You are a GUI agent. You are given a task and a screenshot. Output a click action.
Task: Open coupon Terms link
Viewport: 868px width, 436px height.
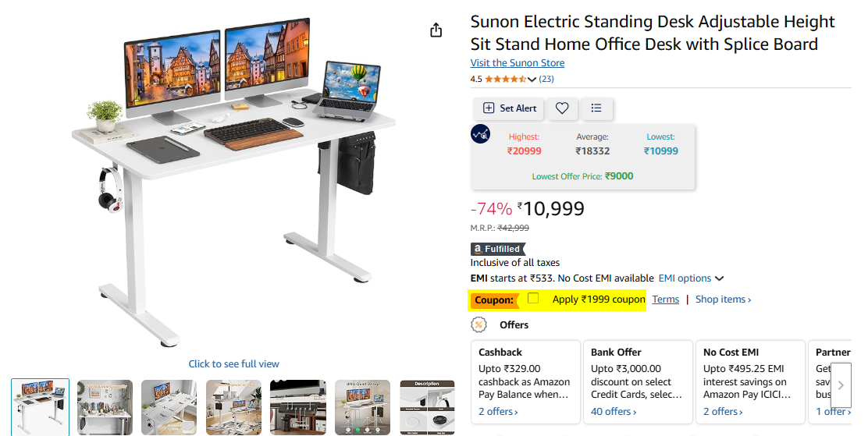[x=665, y=300]
